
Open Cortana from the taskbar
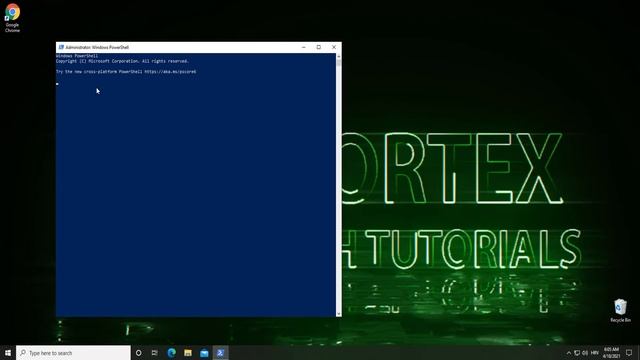tap(138, 353)
